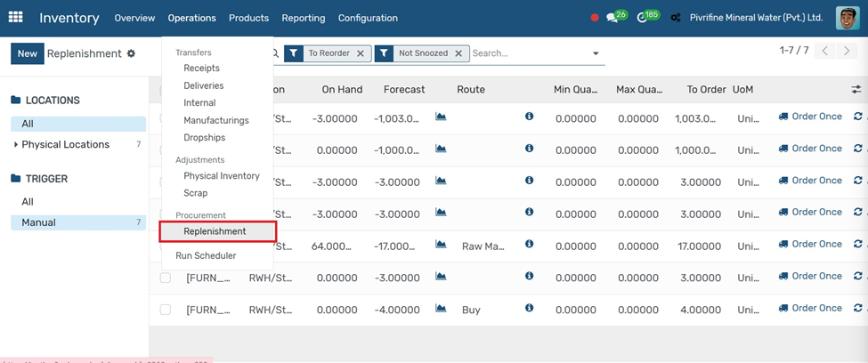Open activities clock with 185 badge
Viewport: 868px width, 363px height.
648,17
